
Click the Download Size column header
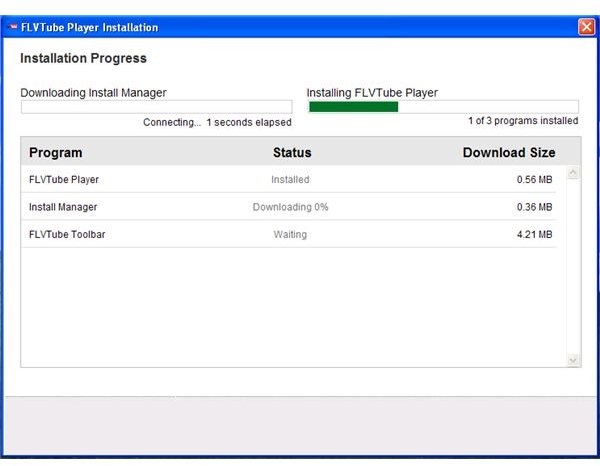509,153
